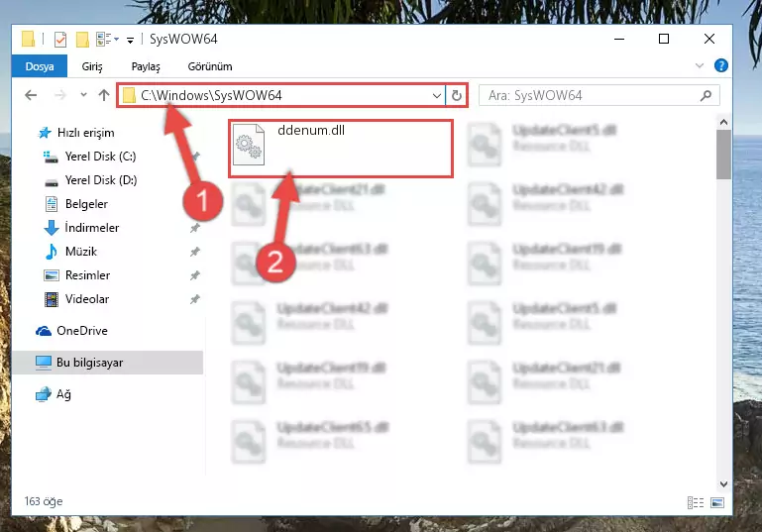Click the music note icon beside Müzik
This screenshot has width=762, height=532.
(51, 252)
